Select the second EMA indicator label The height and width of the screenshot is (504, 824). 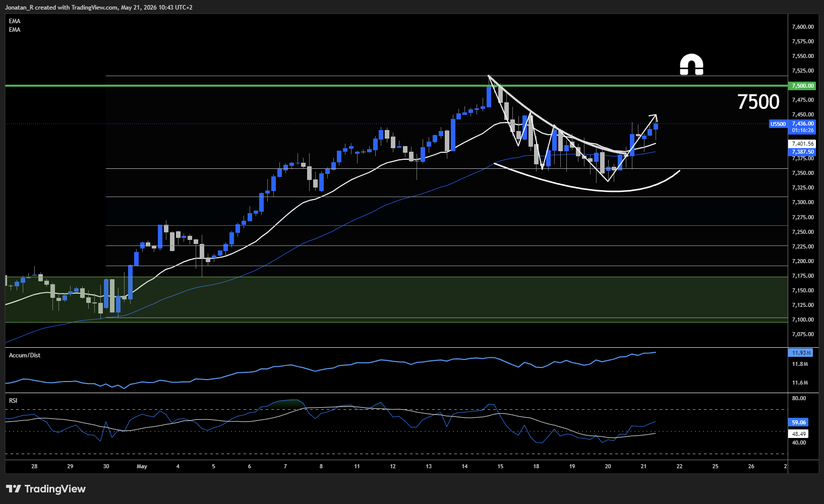(15, 30)
